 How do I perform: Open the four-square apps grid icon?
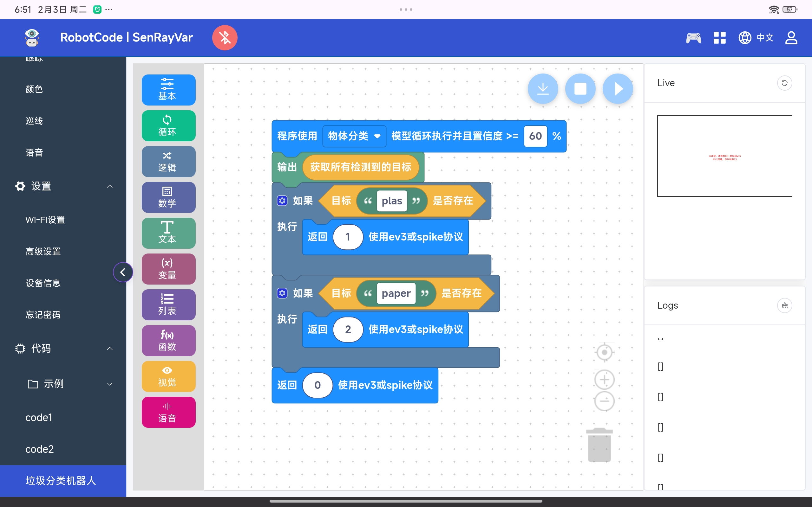point(719,38)
